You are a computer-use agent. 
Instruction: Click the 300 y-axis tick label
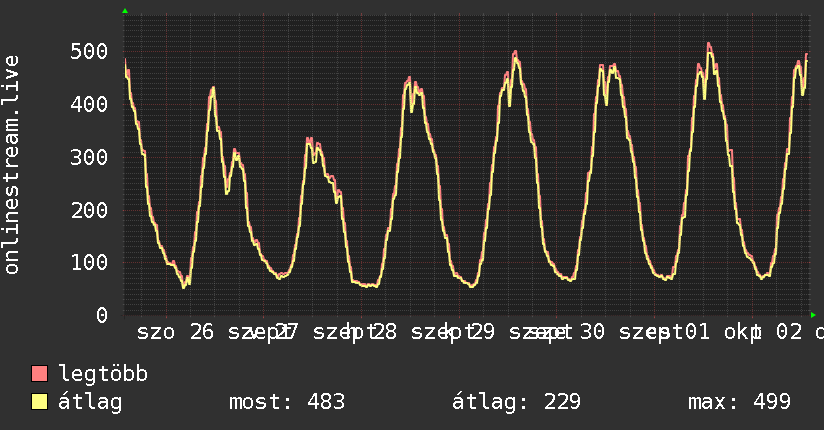[x=89, y=157]
